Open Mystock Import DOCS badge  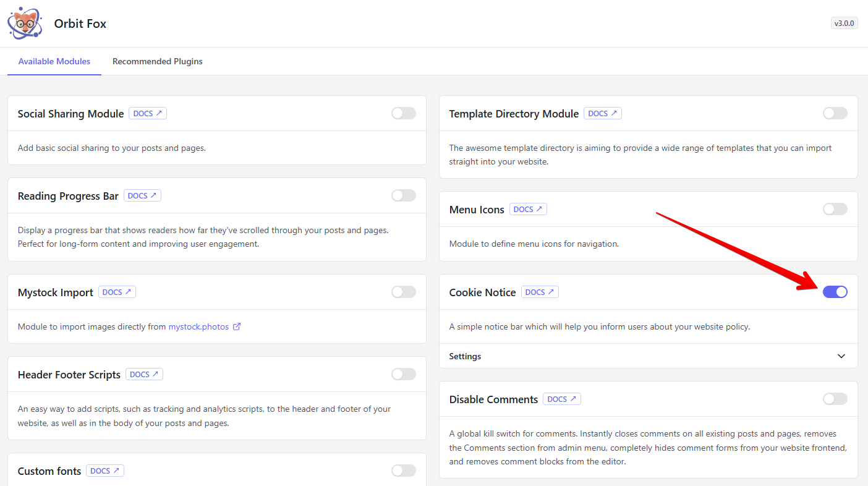[117, 292]
